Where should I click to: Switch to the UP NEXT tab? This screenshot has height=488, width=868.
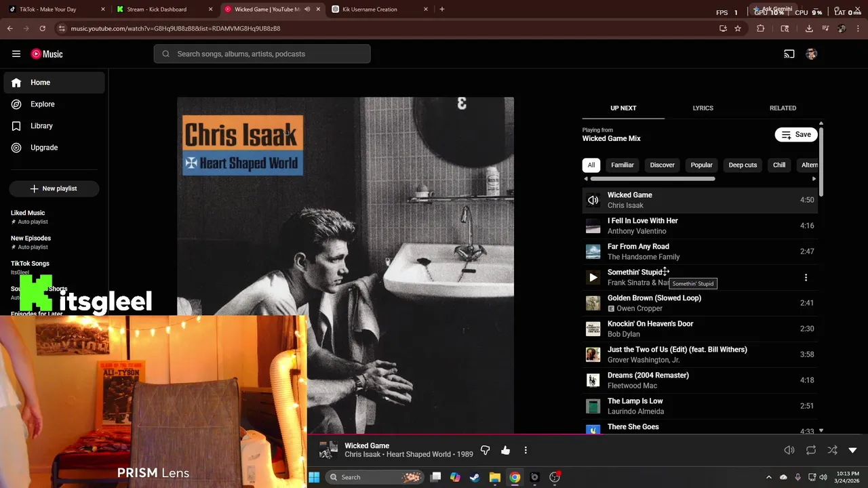[x=623, y=108]
